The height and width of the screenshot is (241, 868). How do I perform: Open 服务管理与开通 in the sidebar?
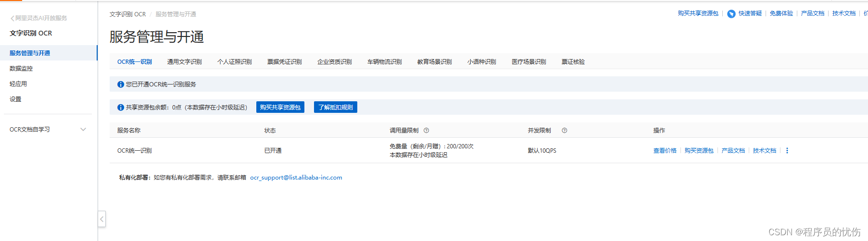coord(48,53)
